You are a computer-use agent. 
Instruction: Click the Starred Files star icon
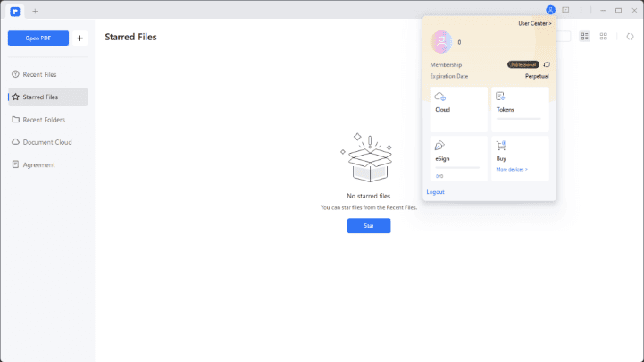tap(15, 97)
